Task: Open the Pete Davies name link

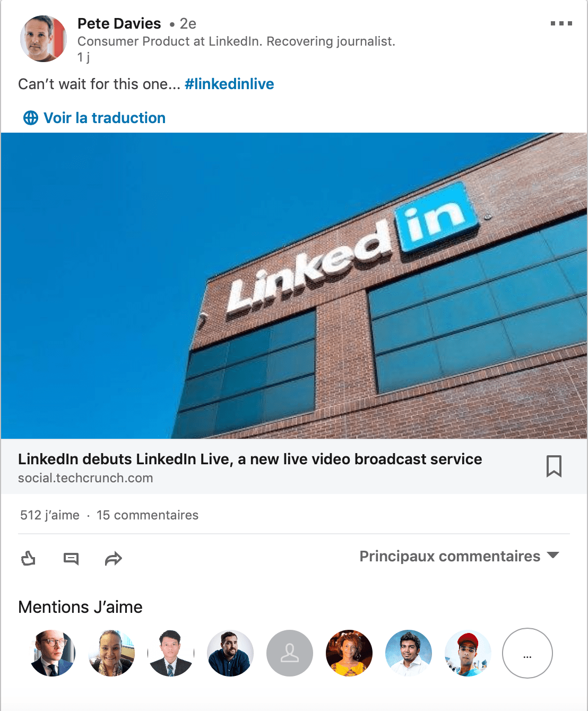Action: [119, 23]
